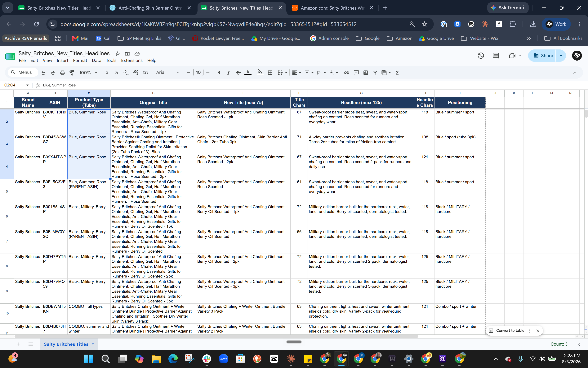Open text wrapping dropdown
Image resolution: width=588 pixels, height=368 pixels.
tap(321, 72)
